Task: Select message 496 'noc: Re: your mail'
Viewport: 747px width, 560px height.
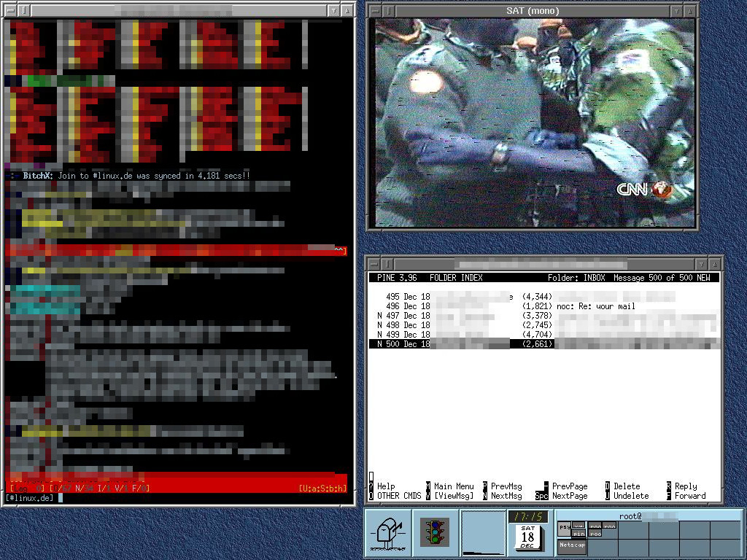Action: pos(544,306)
